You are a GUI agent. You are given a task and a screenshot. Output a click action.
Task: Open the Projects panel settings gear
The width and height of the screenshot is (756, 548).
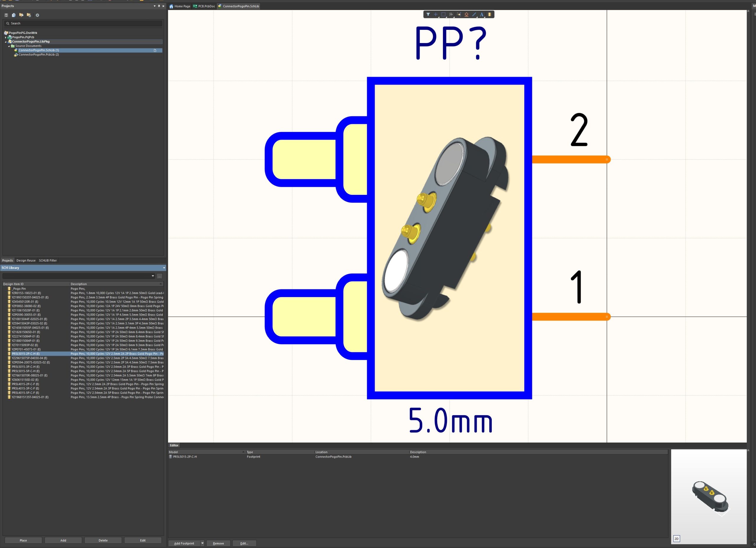click(x=37, y=15)
